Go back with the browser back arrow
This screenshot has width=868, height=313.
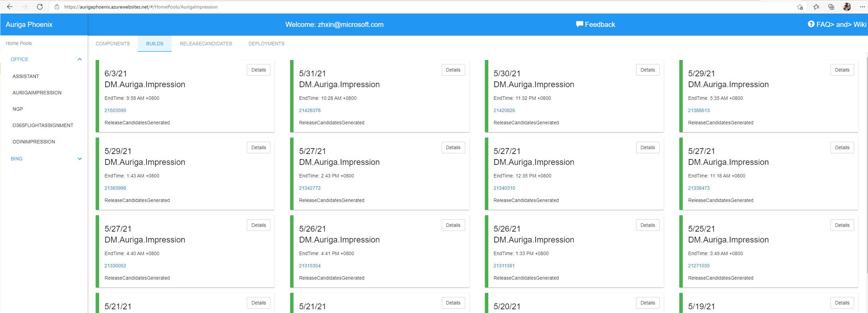(10, 6)
